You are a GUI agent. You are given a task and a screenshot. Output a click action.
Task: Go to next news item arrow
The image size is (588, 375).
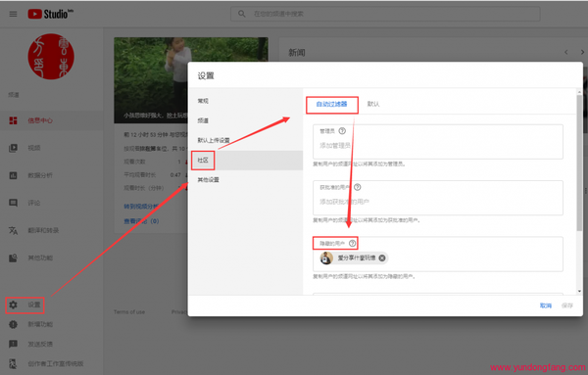[582, 52]
